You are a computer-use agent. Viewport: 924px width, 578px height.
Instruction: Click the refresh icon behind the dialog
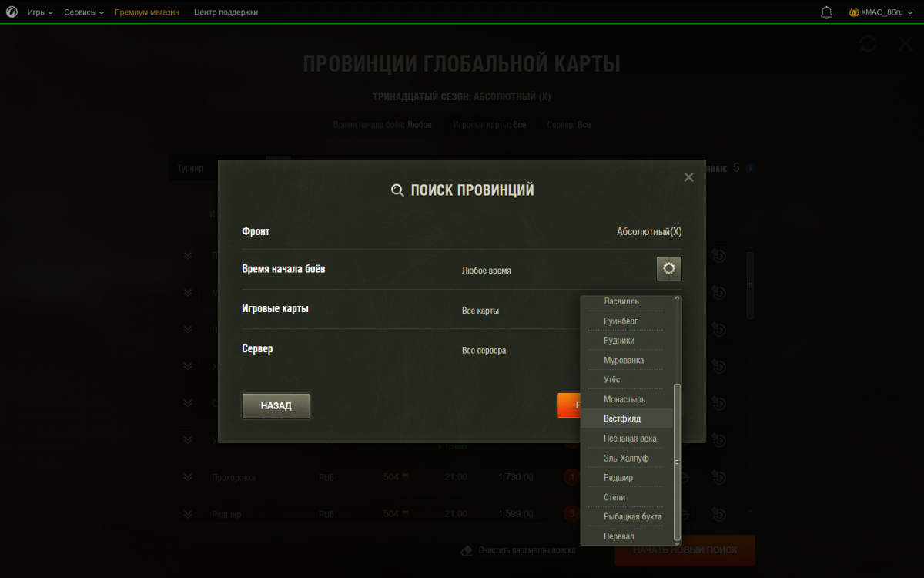point(868,43)
